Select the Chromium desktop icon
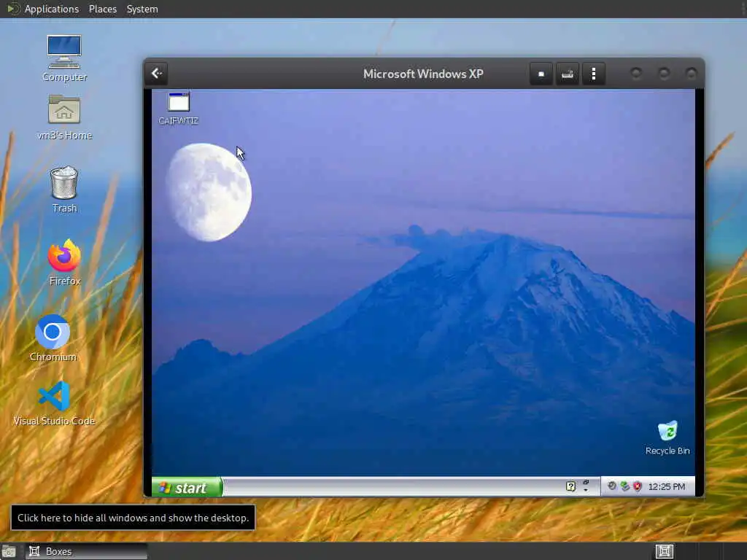This screenshot has width=747, height=560. click(x=53, y=338)
